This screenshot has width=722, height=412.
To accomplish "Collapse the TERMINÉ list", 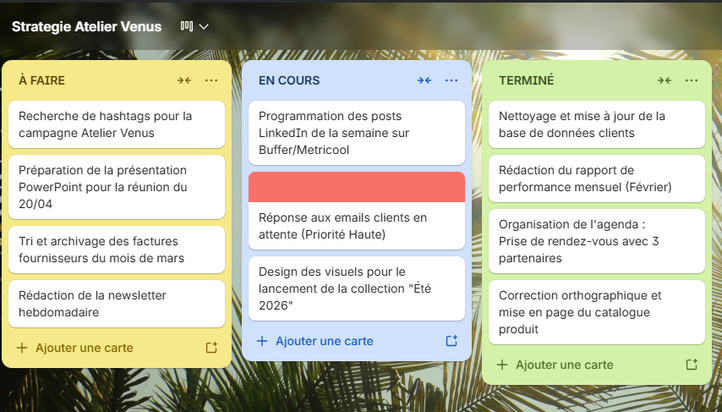I will [x=664, y=80].
